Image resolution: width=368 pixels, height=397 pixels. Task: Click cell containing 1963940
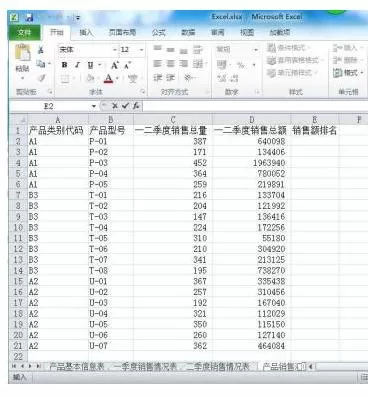pyautogui.click(x=251, y=163)
